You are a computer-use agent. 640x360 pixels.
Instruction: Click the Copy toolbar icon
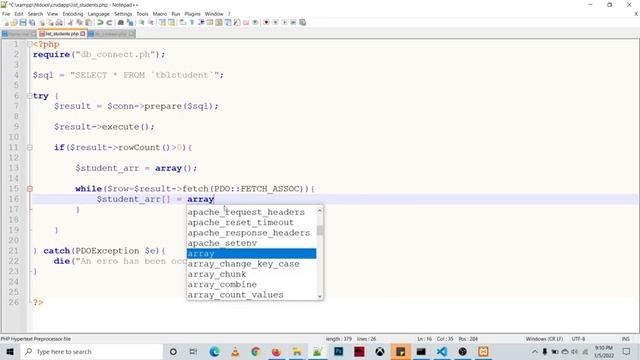click(x=79, y=22)
